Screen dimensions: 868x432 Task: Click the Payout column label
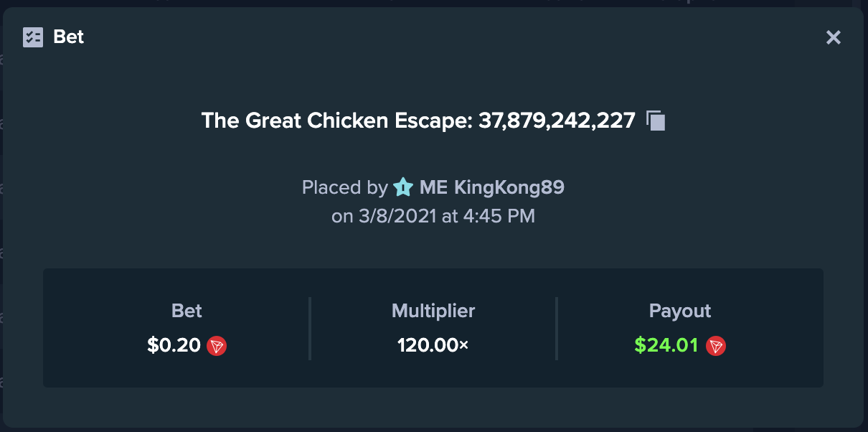(x=680, y=311)
